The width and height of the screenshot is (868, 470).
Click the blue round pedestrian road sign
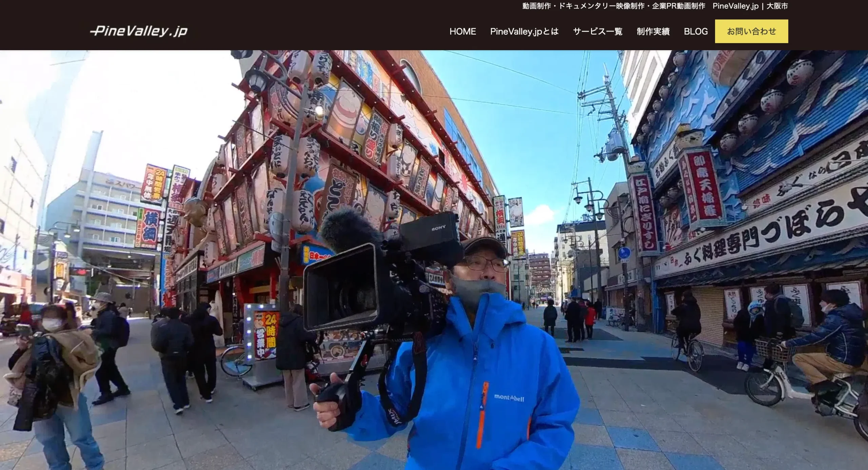pyautogui.click(x=624, y=253)
